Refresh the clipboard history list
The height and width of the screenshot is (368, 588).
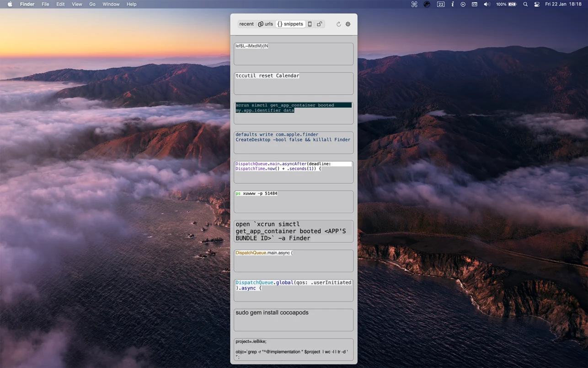[338, 24]
